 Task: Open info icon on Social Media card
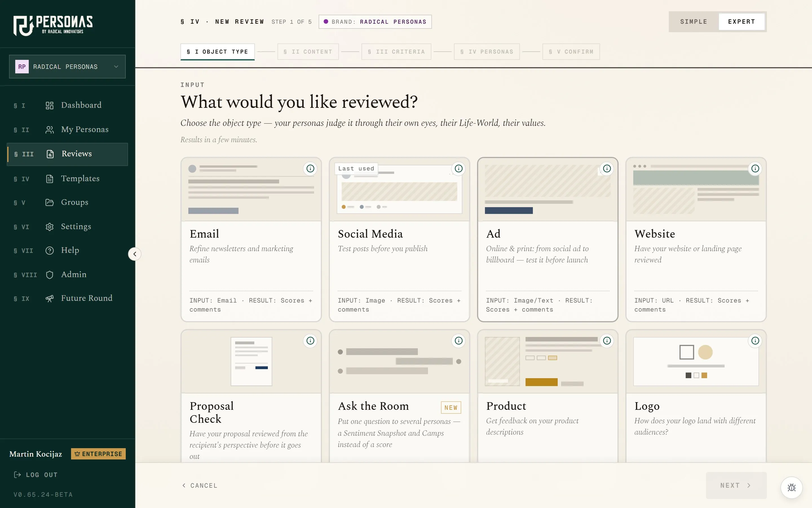click(x=458, y=168)
